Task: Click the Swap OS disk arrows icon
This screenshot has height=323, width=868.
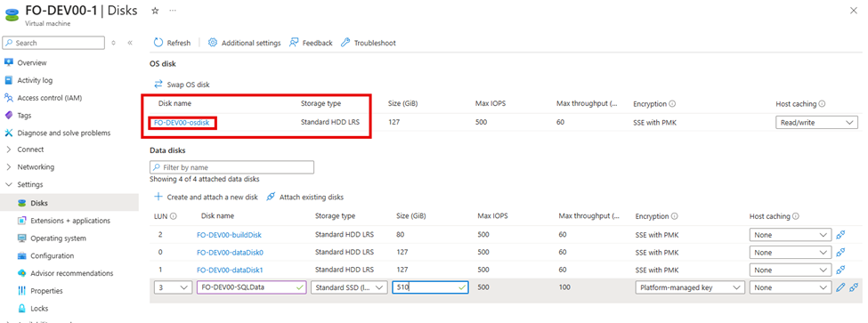Action: (158, 85)
